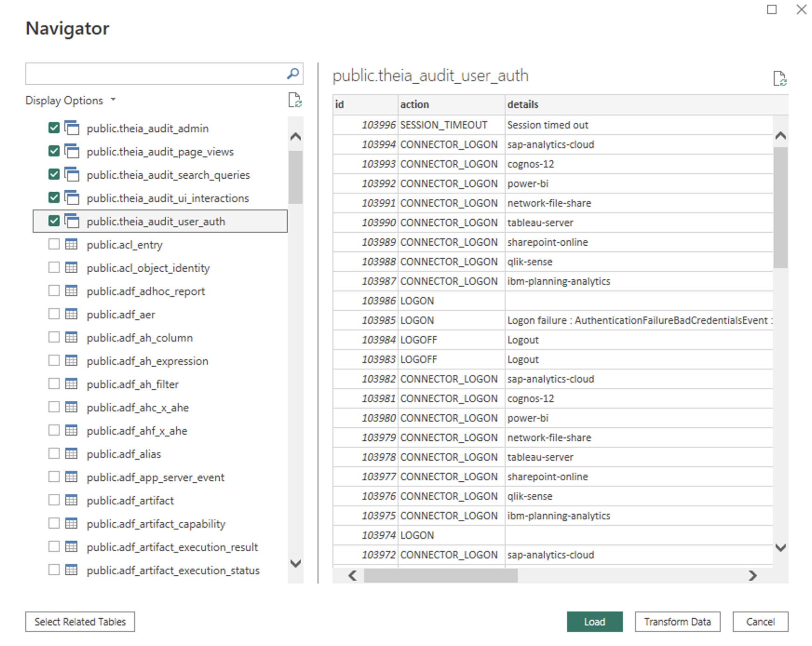Check the public.acl_entry checkbox
The image size is (812, 646).
pyautogui.click(x=54, y=244)
